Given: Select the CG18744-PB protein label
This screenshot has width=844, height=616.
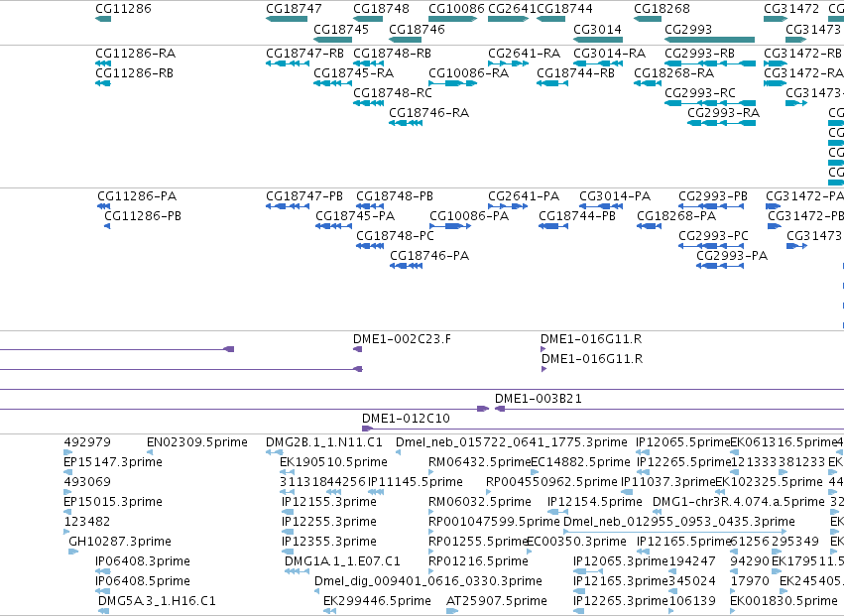Looking at the screenshot, I should (x=577, y=216).
